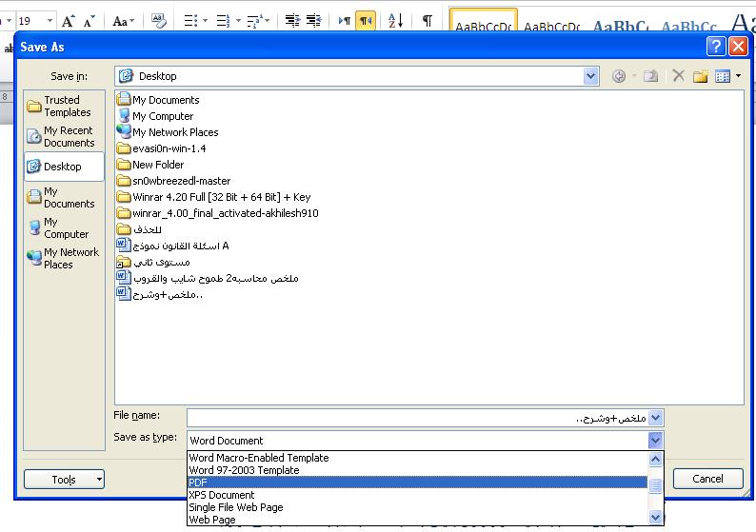The width and height of the screenshot is (756, 532).
Task: Select the Heading 1 style thumbnail
Action: point(621,22)
